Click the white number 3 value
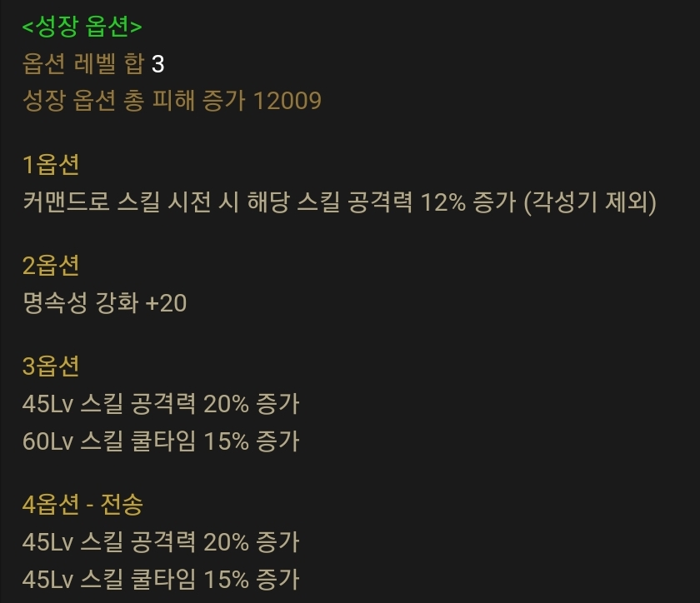The width and height of the screenshot is (700, 603). pos(158,64)
